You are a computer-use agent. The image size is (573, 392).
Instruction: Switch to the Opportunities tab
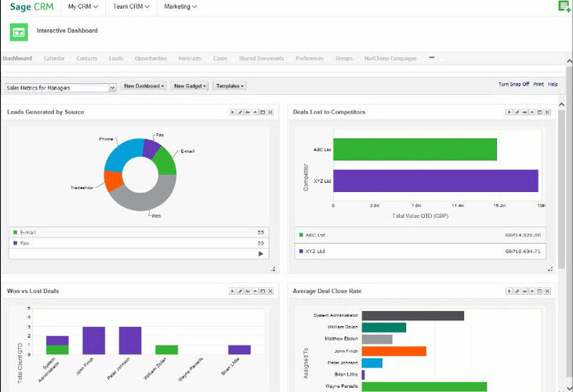click(151, 59)
